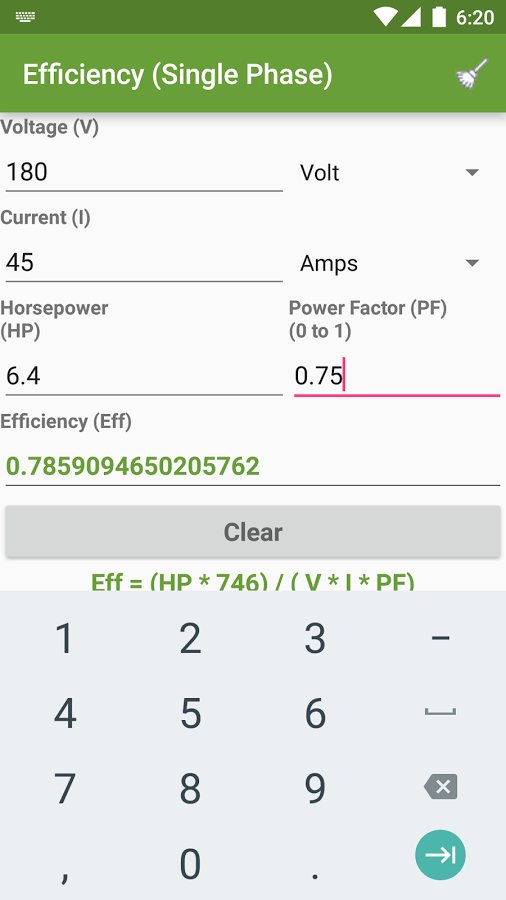
Task: Tap the backspace key icon
Action: 441,787
